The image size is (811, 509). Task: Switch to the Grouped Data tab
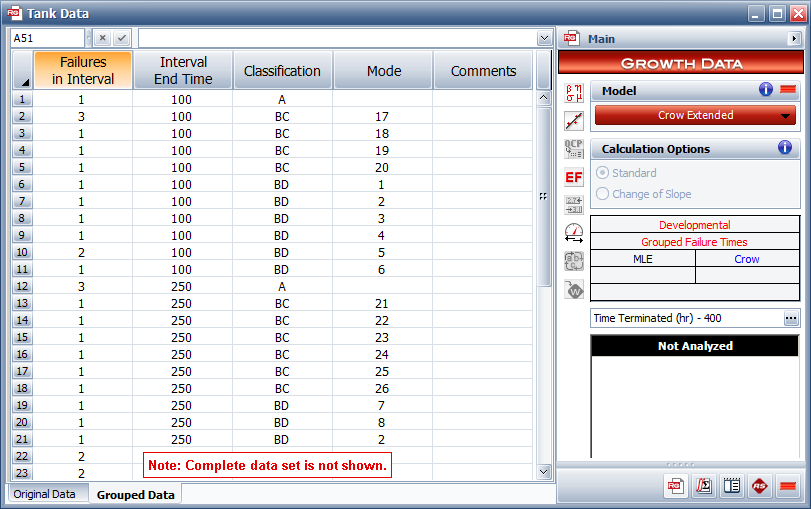[135, 494]
